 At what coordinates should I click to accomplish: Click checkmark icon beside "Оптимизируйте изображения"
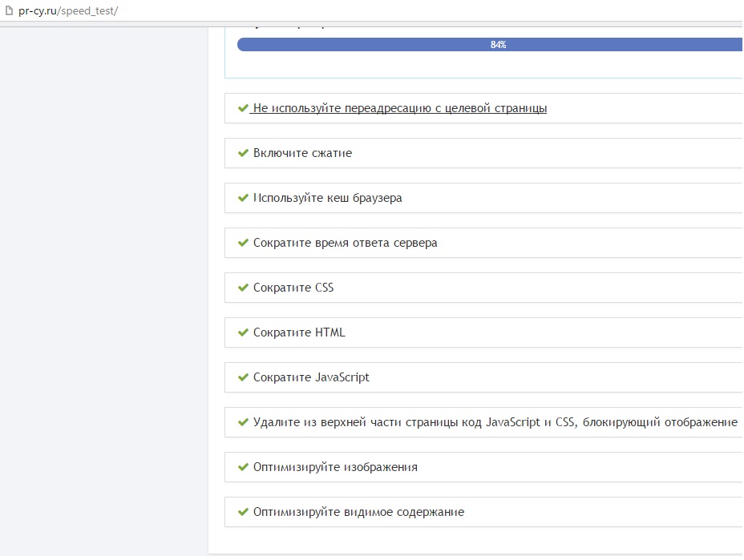pyautogui.click(x=243, y=467)
